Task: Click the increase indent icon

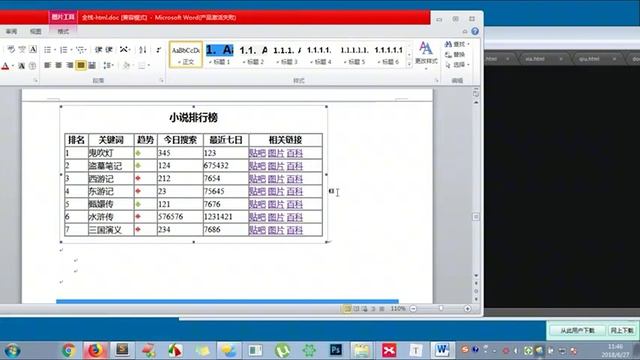Action: (109, 50)
